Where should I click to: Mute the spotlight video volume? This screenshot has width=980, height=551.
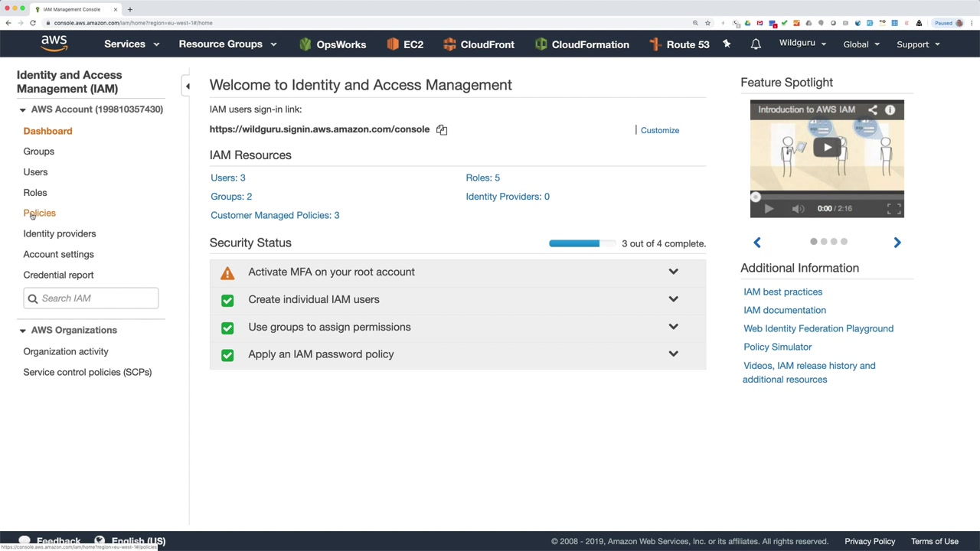[798, 209]
